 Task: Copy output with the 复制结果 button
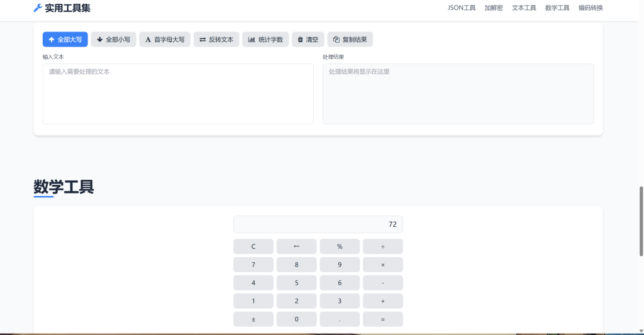click(350, 40)
